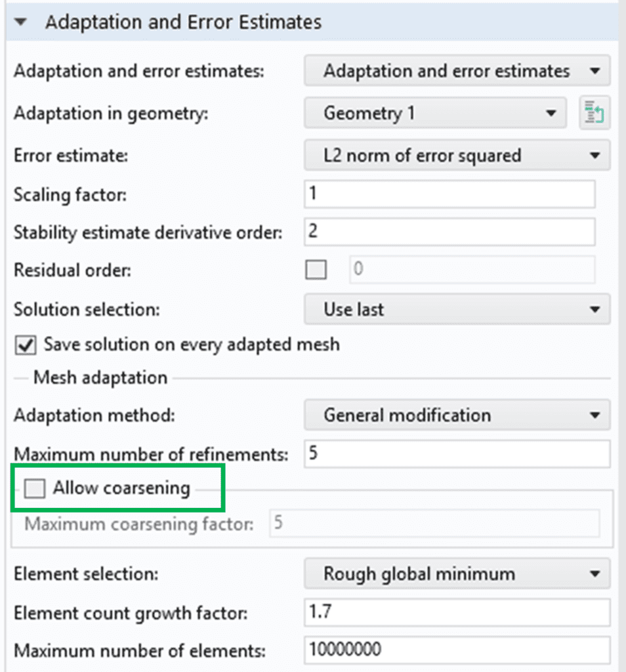
Task: Click the Mesh adaptation section label
Action: (x=99, y=378)
